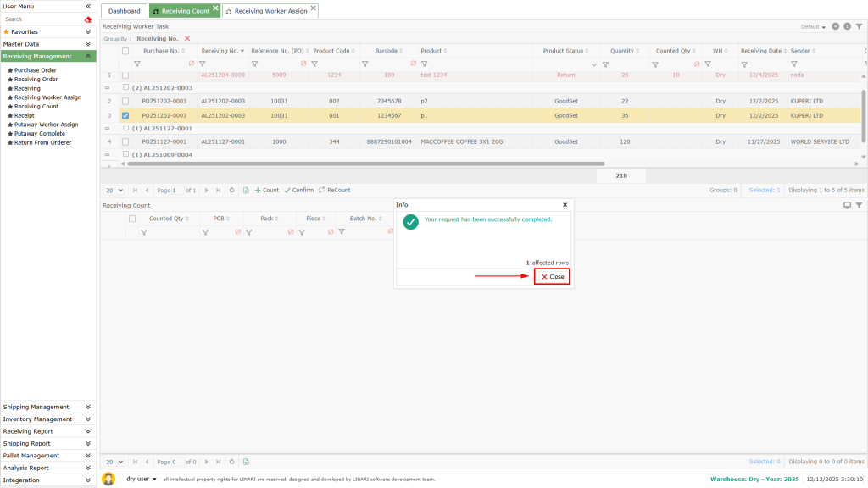
Task: Click the filter funnel icon of Receiving Worker Task
Action: point(859,26)
